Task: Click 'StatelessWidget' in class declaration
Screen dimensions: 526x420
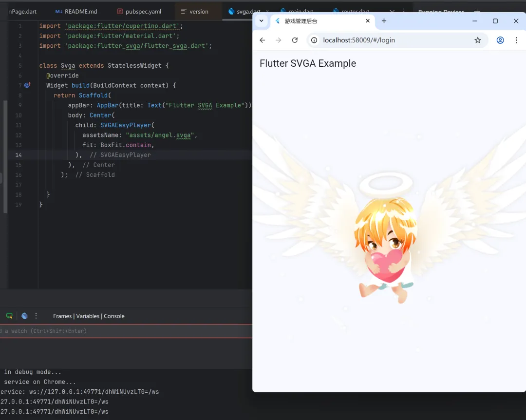Action: click(x=134, y=65)
